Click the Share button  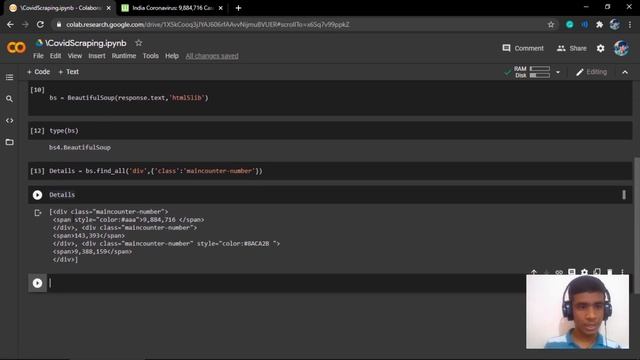coord(572,48)
